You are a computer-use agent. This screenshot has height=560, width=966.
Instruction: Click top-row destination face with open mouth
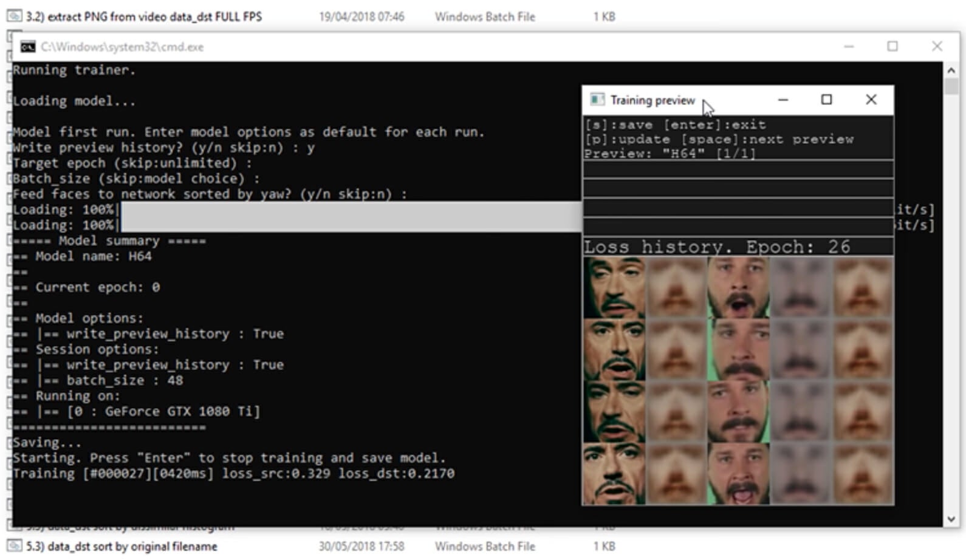point(738,288)
